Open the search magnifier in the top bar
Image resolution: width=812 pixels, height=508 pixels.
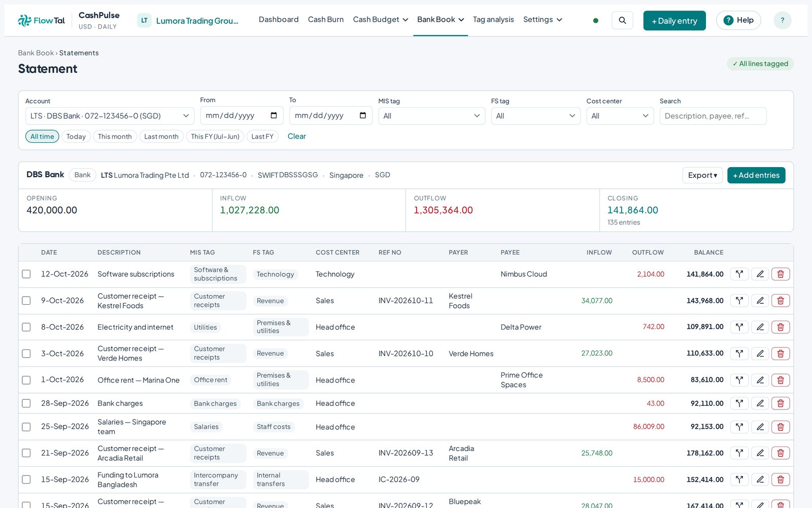tap(622, 20)
